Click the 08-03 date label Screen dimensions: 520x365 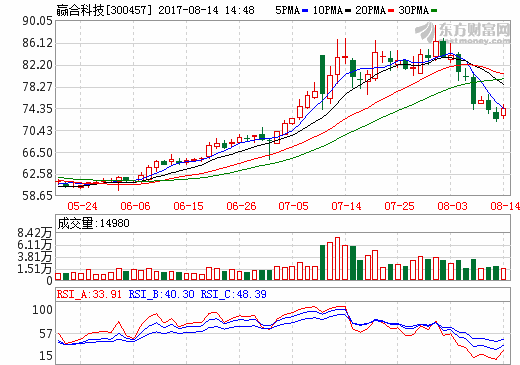(452, 206)
